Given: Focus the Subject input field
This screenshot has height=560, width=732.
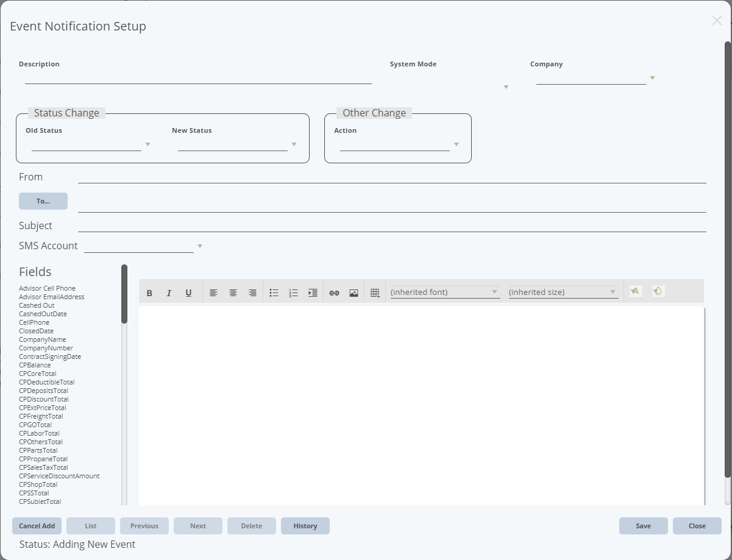Looking at the screenshot, I should click(392, 225).
